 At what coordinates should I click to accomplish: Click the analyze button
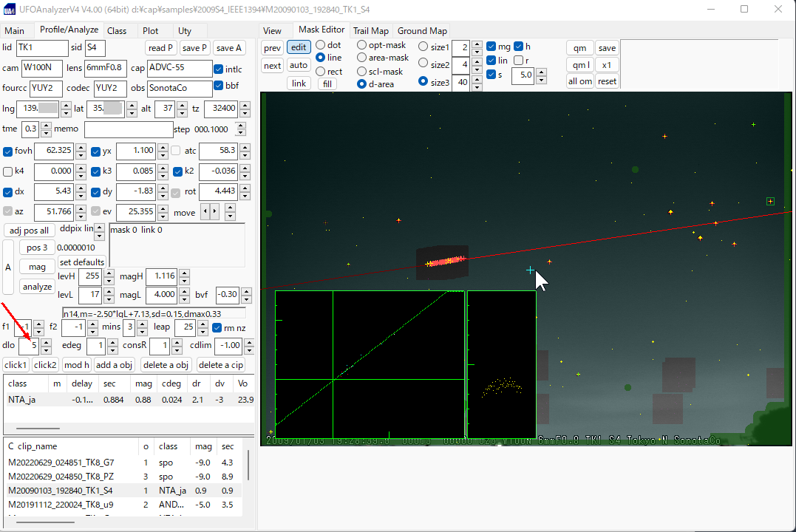[37, 287]
